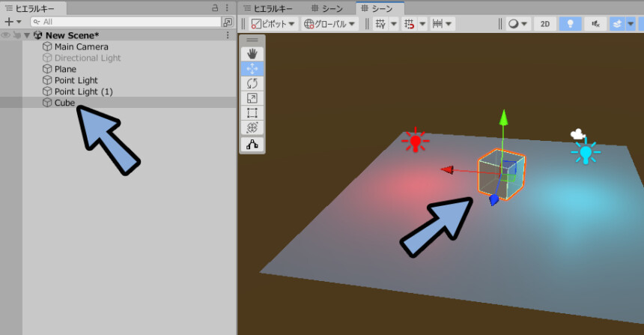Image resolution: width=644 pixels, height=335 pixels.
Task: Collapse the New Scene tree
Action: [27, 35]
